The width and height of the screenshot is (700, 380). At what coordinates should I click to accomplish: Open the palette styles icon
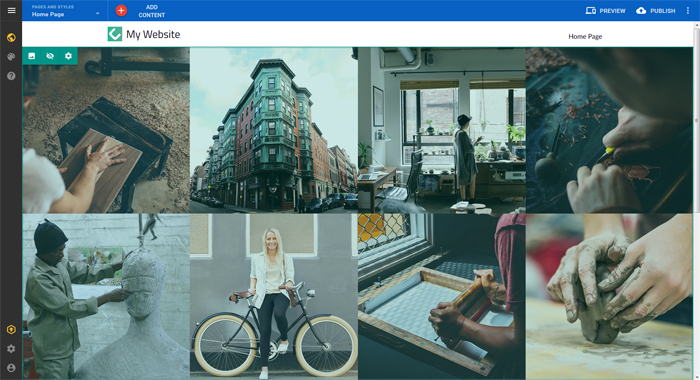(11, 57)
